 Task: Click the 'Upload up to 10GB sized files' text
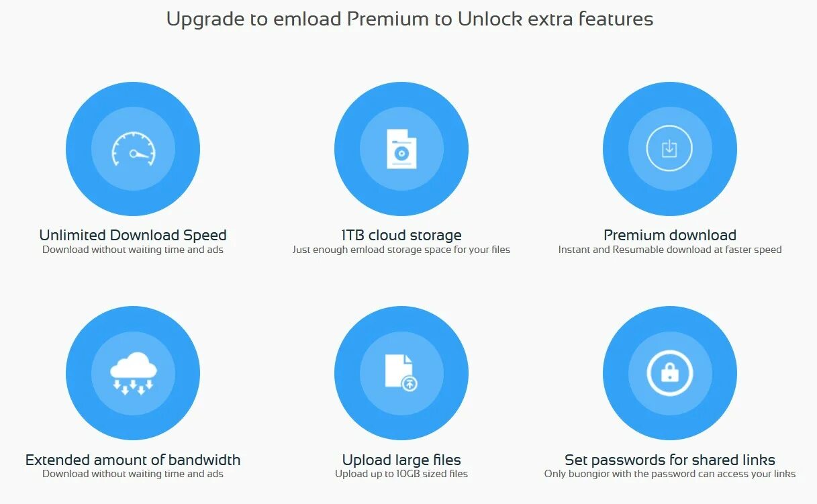[x=401, y=474]
